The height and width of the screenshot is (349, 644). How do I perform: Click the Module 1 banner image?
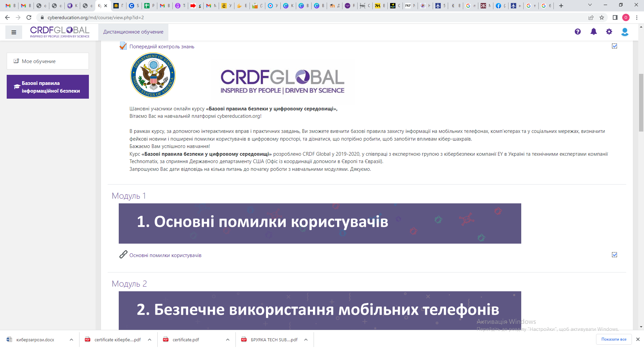(320, 223)
